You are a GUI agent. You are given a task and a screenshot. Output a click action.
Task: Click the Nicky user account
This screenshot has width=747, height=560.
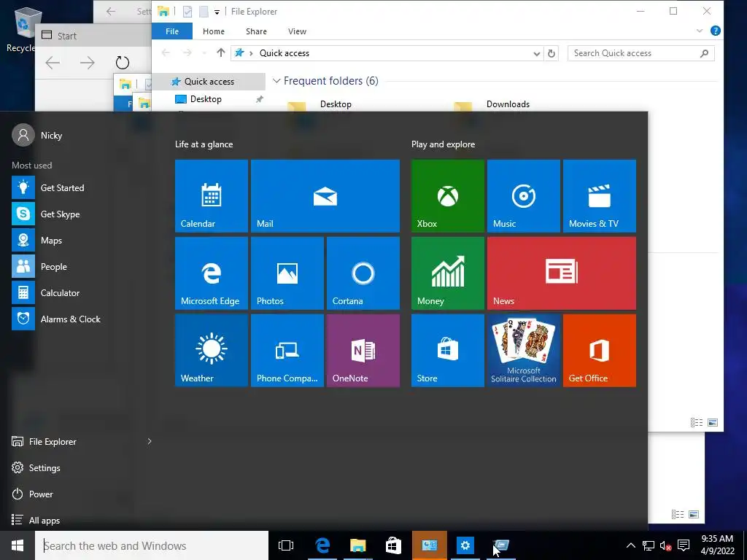(37, 135)
